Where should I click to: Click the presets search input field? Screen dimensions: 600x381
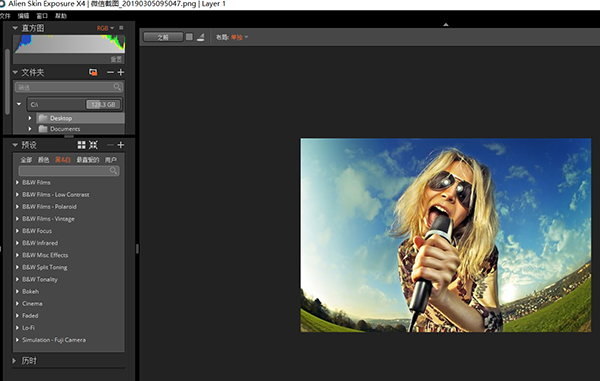69,171
